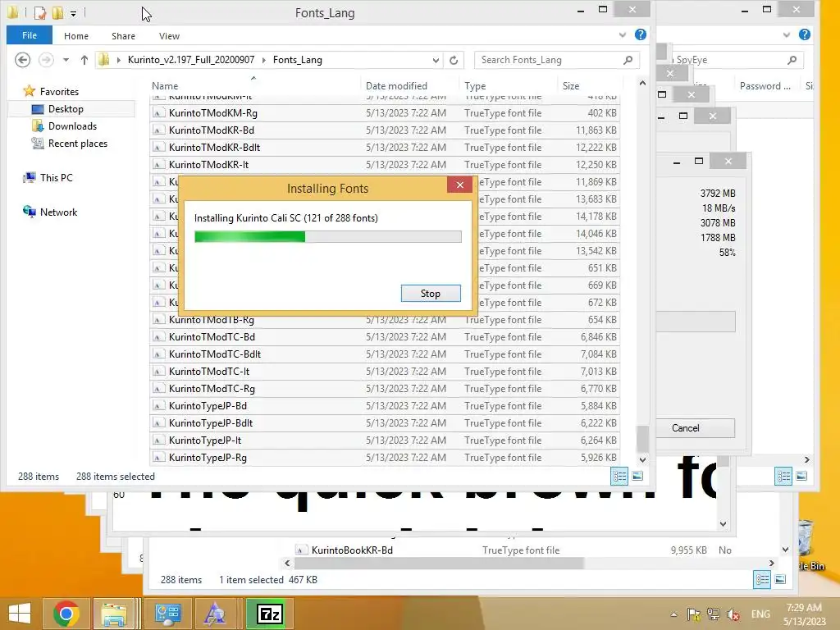Screen dimensions: 840x630
Task: Select Kurinto_v2.197_Full_20200907 in address path
Action: pos(190,59)
